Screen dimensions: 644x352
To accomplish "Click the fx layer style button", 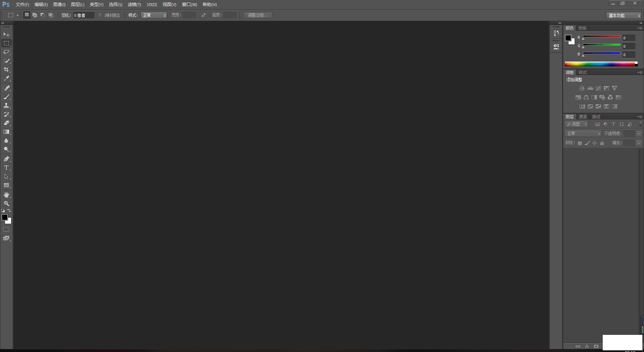I will pos(587,346).
